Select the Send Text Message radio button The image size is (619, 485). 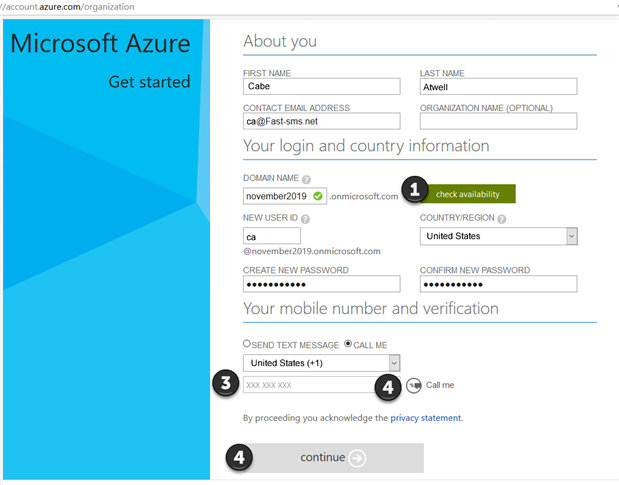(x=247, y=344)
